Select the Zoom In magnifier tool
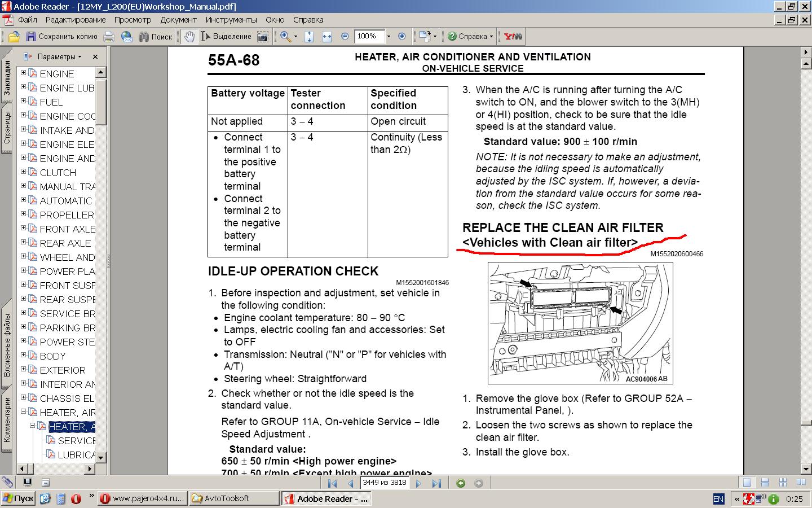This screenshot has height=508, width=812. [x=286, y=37]
